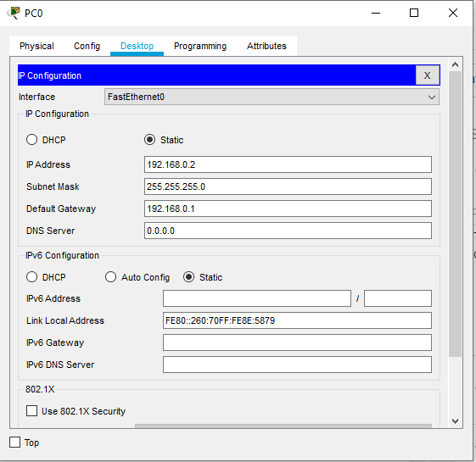Edit the Link Local Address field
Image resolution: width=476 pixels, height=462 pixels.
pos(297,320)
